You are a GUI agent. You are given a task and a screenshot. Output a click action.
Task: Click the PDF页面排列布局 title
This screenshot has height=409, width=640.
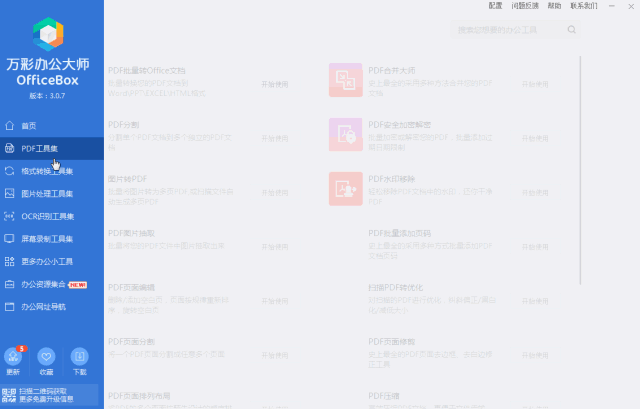(139, 396)
